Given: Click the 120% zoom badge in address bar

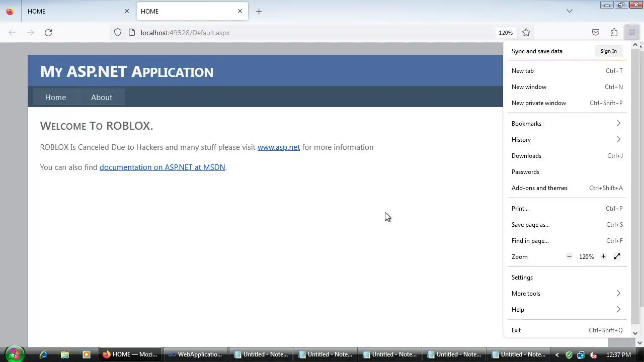Looking at the screenshot, I should [x=506, y=33].
